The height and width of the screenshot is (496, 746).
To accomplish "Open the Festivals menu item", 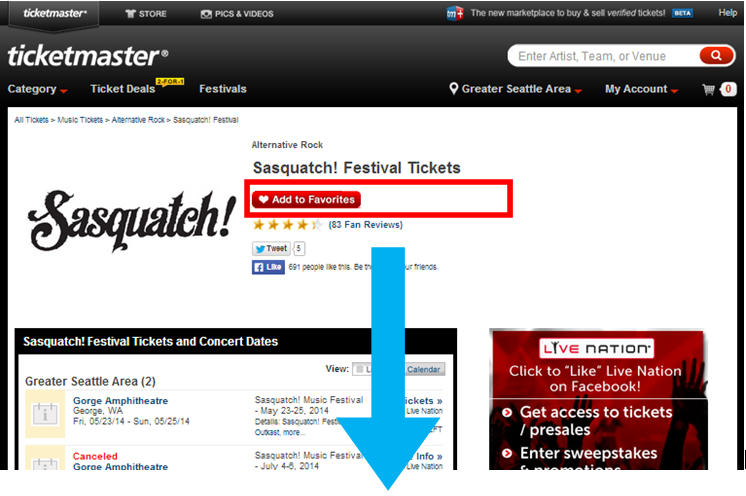I will coord(223,89).
